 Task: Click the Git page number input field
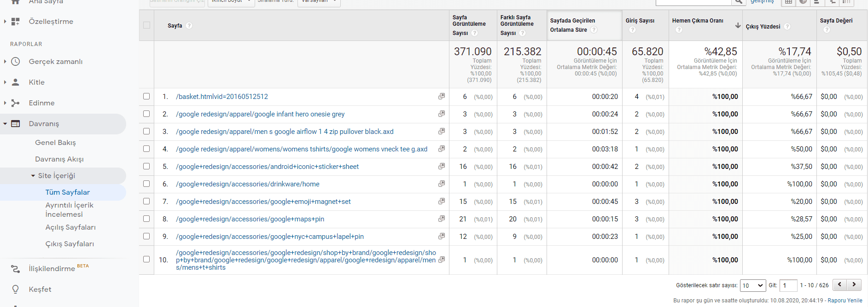coord(789,285)
